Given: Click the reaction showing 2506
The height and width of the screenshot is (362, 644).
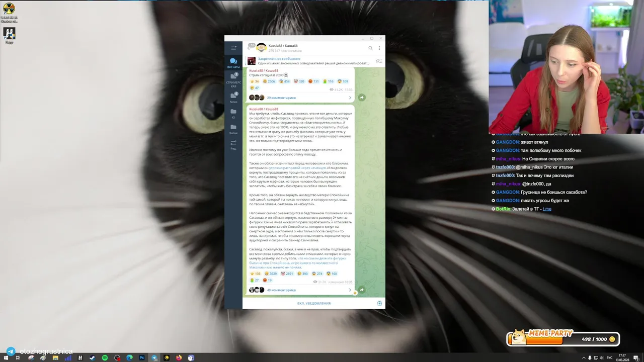Looking at the screenshot, I should [x=269, y=81].
